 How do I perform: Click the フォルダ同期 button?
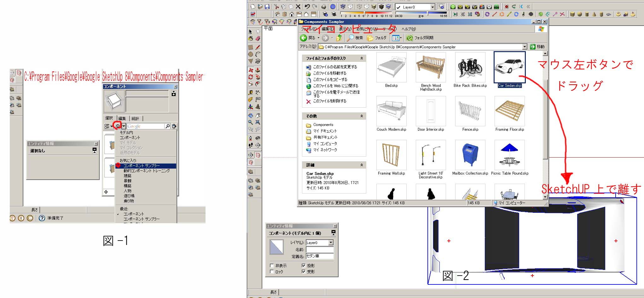click(x=420, y=38)
